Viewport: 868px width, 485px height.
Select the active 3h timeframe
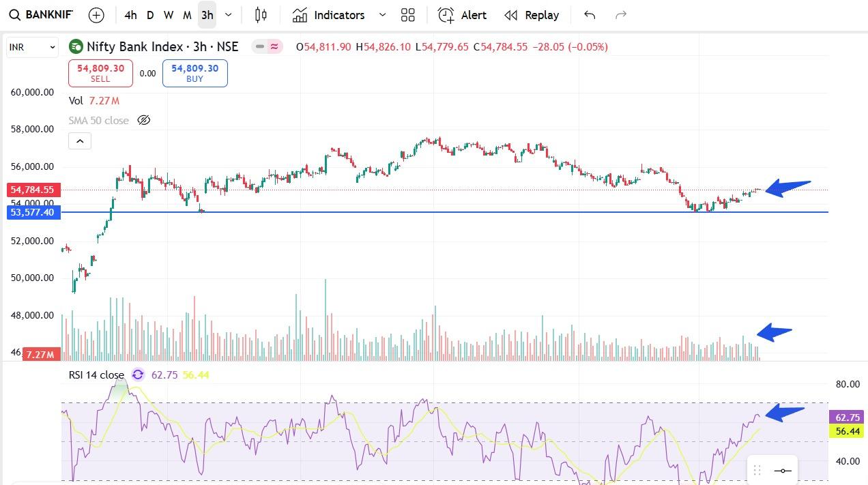pos(207,15)
